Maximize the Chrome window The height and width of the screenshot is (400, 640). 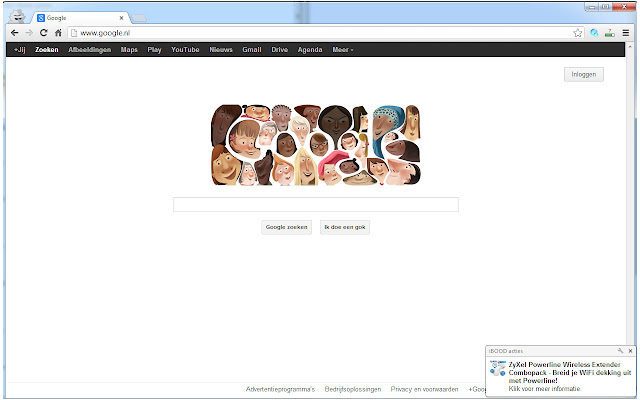click(605, 7)
